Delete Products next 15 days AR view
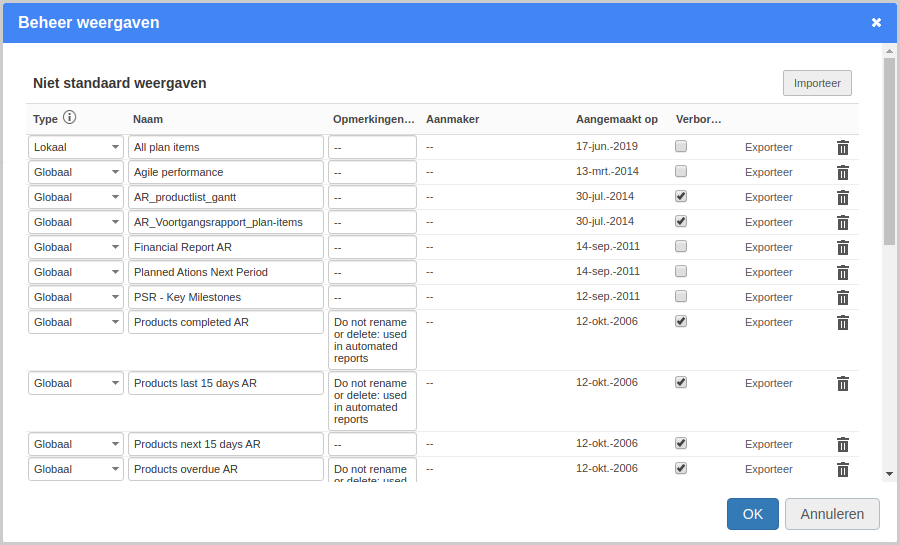 coord(843,445)
